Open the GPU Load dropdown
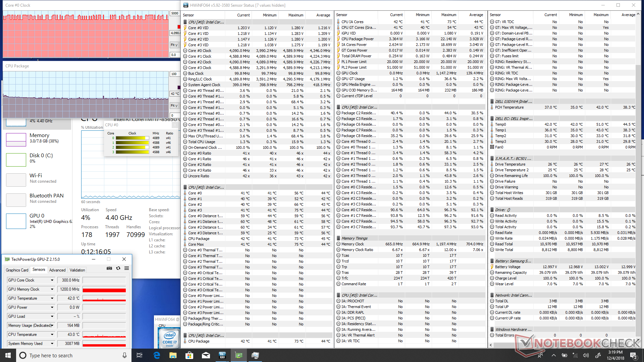The height and width of the screenshot is (362, 644). tap(52, 316)
